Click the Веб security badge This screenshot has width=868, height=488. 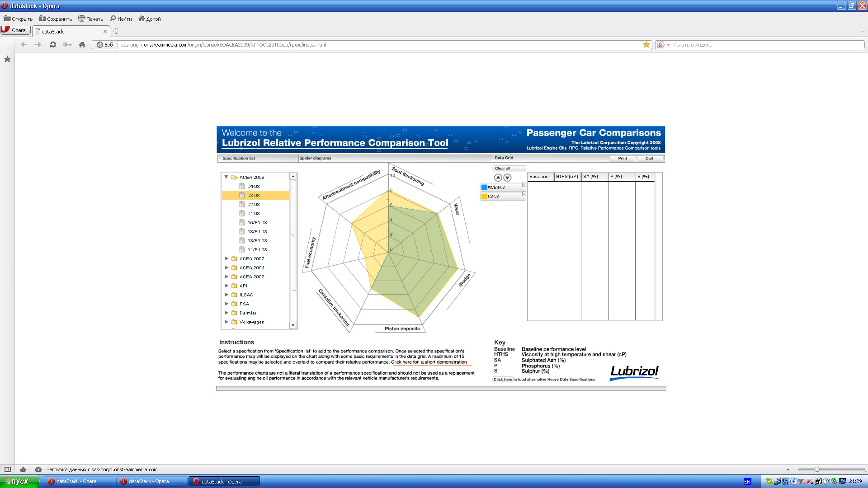click(x=105, y=45)
